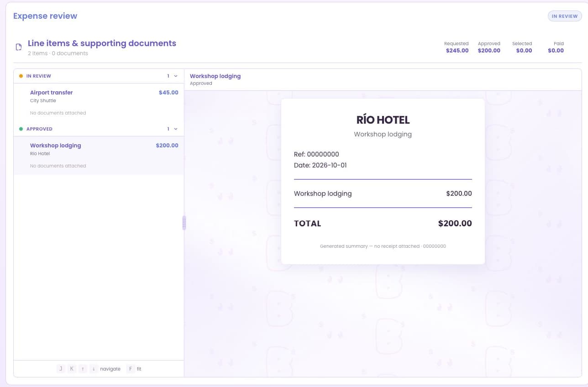Click the Paid $0.00 total
This screenshot has width=588, height=387.
click(556, 47)
